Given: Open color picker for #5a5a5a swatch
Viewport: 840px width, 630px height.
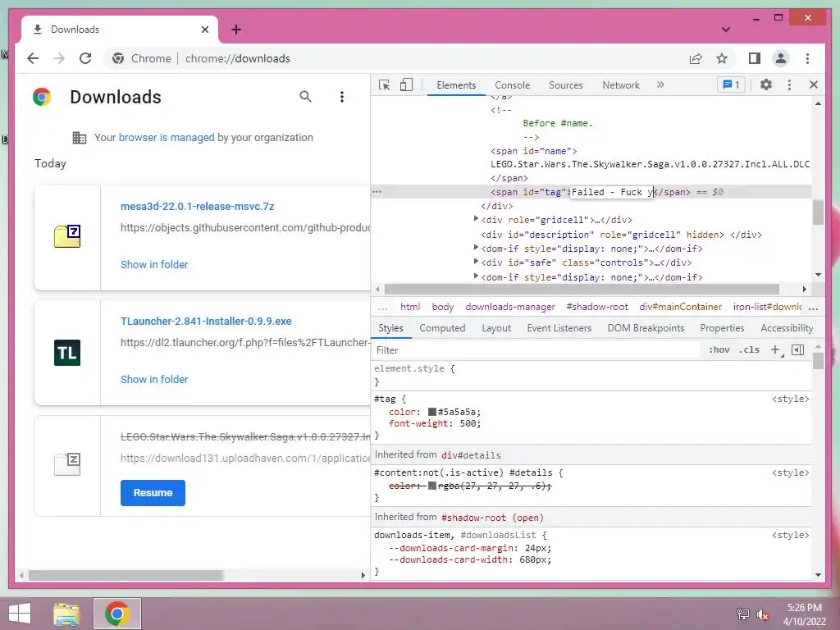Looking at the screenshot, I should point(431,412).
